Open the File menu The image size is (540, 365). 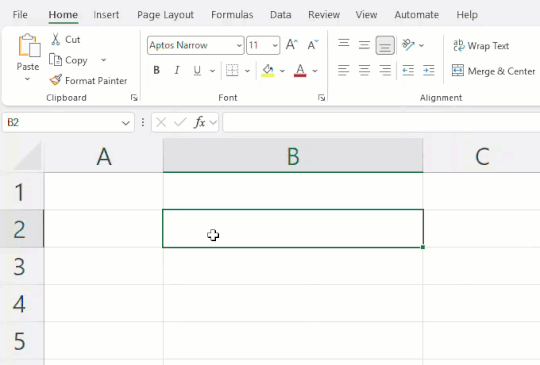point(20,15)
